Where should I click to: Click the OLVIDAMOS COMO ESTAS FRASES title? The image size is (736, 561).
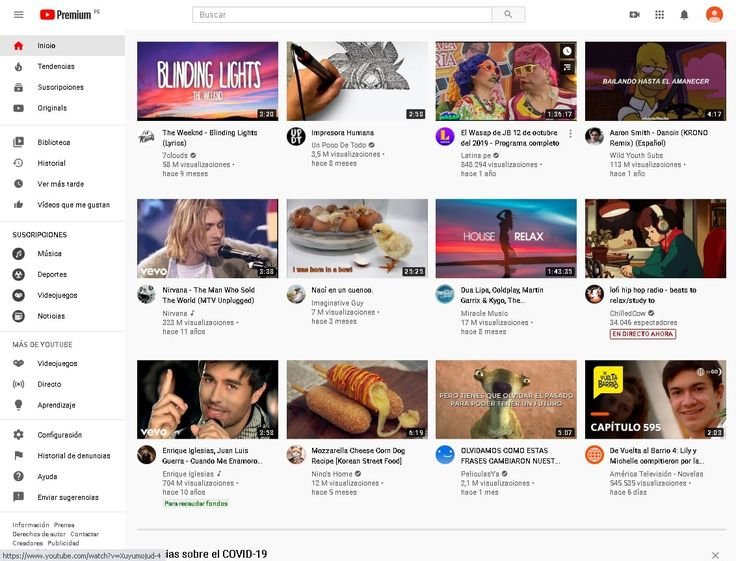(x=510, y=455)
